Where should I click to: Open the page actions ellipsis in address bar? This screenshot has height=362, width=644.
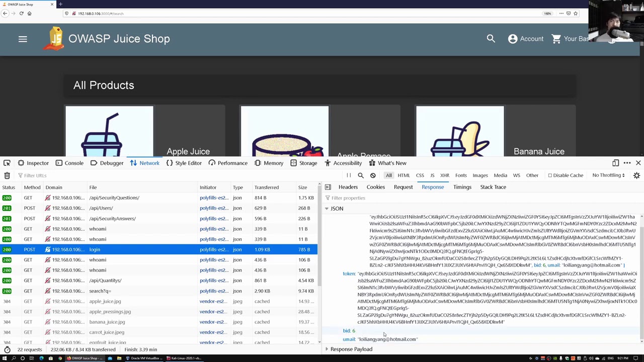[561, 14]
